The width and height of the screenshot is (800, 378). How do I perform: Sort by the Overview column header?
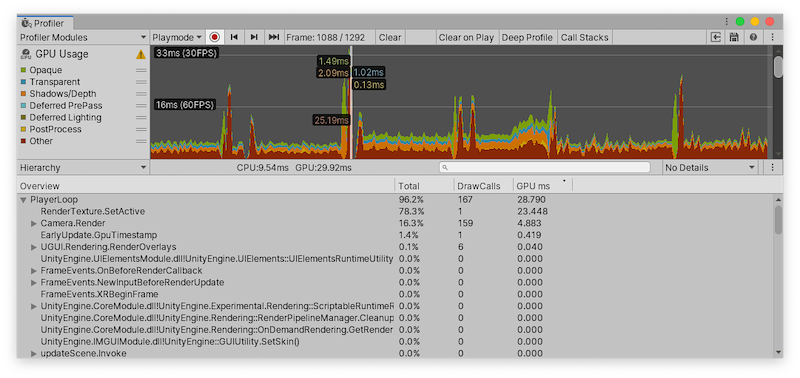click(x=206, y=186)
